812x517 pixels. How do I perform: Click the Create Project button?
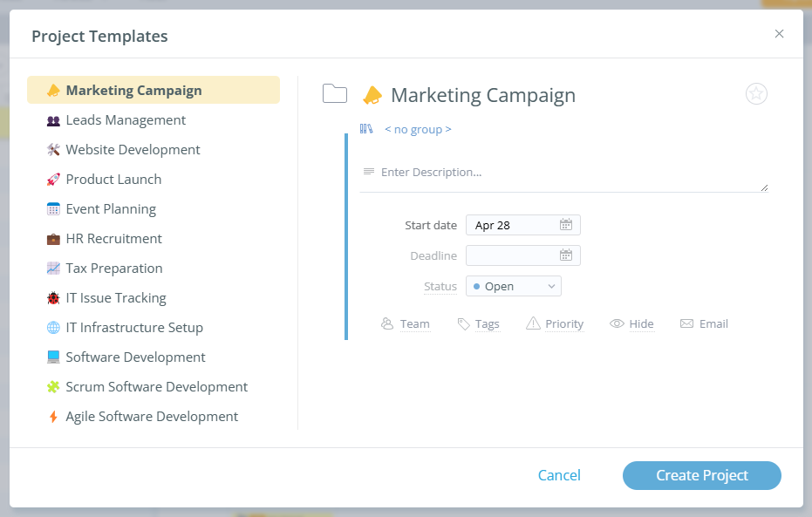click(701, 475)
